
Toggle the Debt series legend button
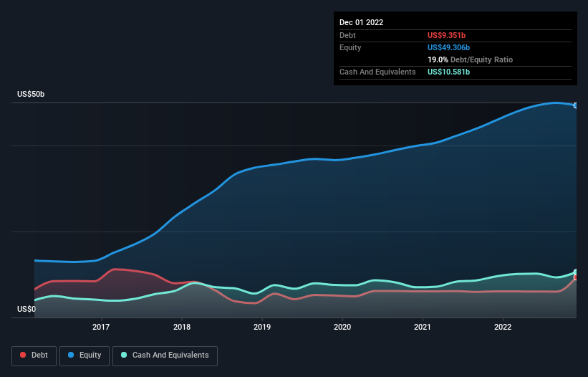(x=34, y=355)
